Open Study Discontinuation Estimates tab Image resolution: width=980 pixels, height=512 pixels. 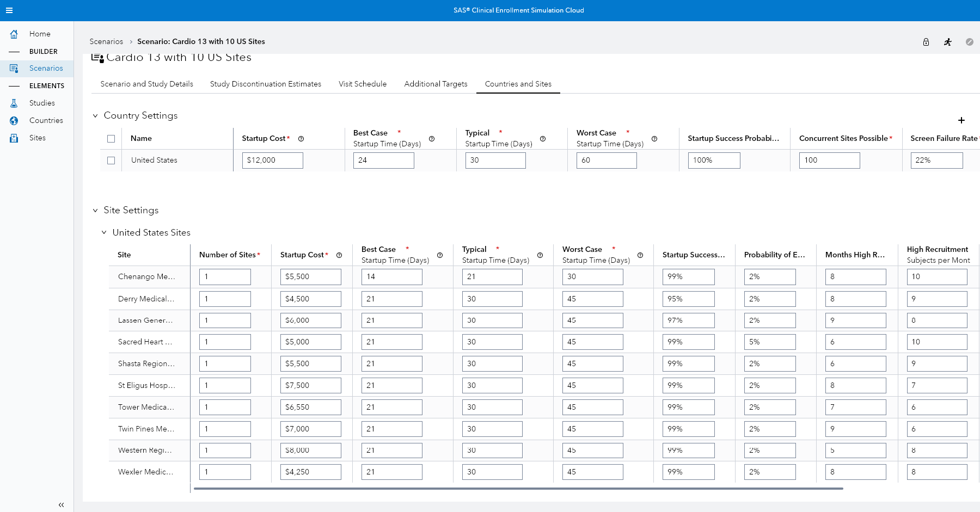click(x=265, y=84)
